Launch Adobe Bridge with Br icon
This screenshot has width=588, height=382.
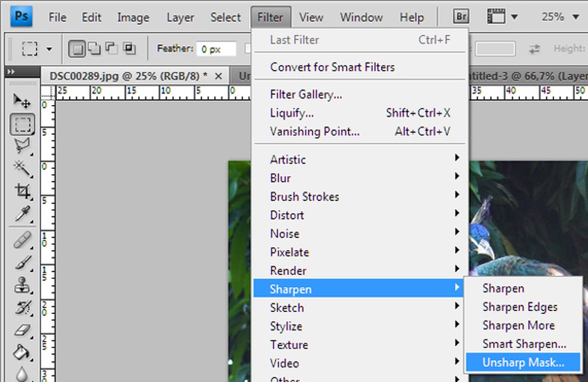click(461, 17)
